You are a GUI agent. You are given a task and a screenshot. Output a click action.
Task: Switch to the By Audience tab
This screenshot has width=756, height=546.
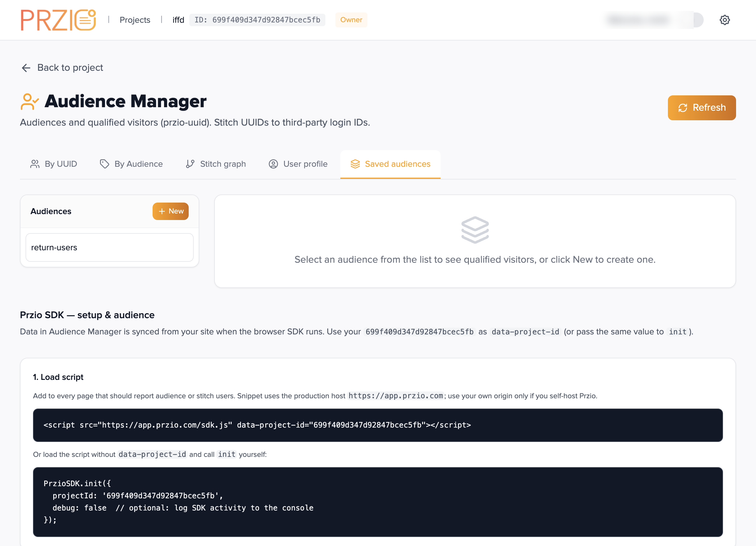[x=131, y=164]
